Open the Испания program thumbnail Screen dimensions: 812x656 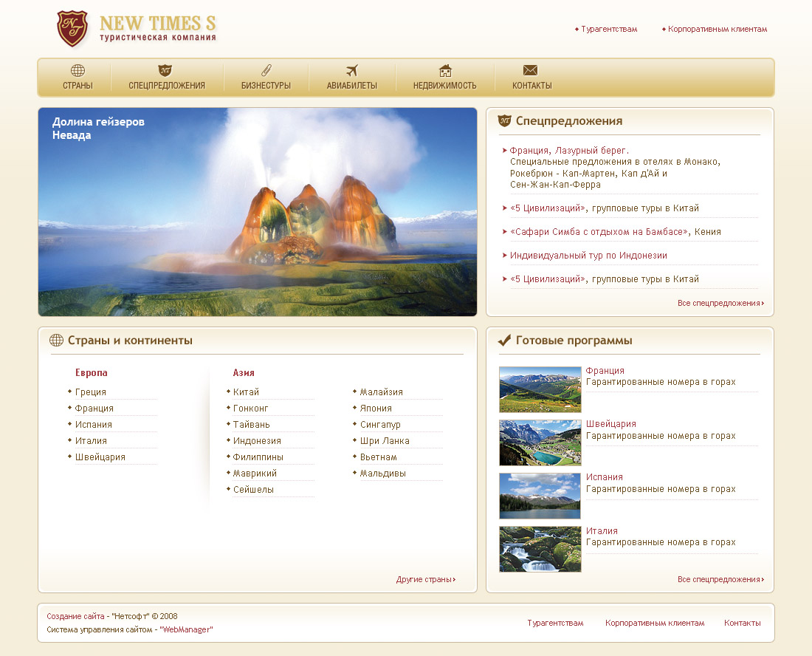pos(540,496)
